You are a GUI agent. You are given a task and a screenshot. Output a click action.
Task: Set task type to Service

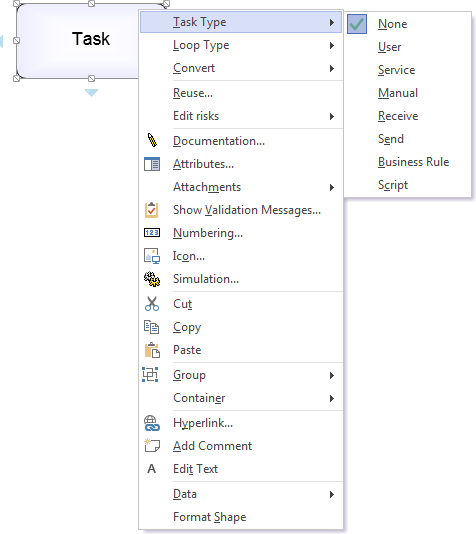pyautogui.click(x=396, y=70)
